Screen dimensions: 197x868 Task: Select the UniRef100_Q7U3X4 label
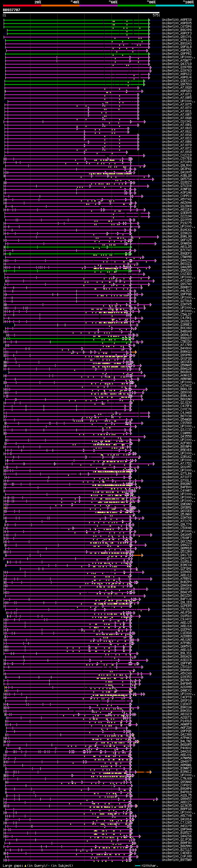pyautogui.click(x=177, y=186)
